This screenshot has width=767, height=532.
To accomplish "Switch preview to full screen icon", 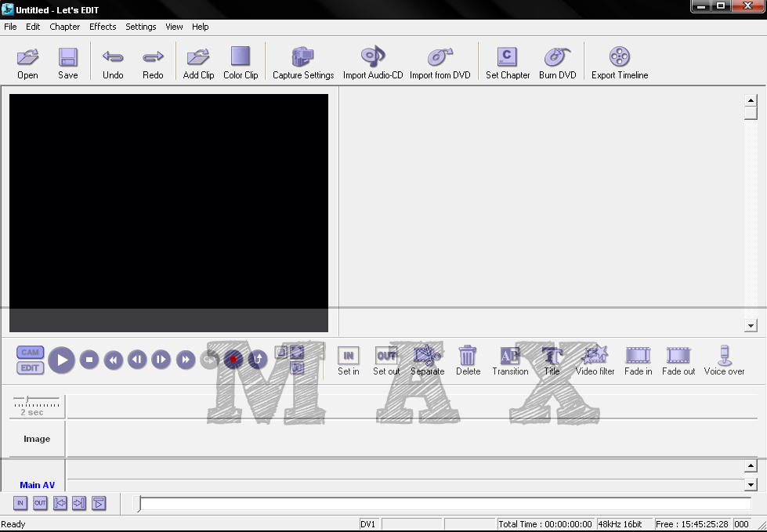I will pyautogui.click(x=296, y=352).
